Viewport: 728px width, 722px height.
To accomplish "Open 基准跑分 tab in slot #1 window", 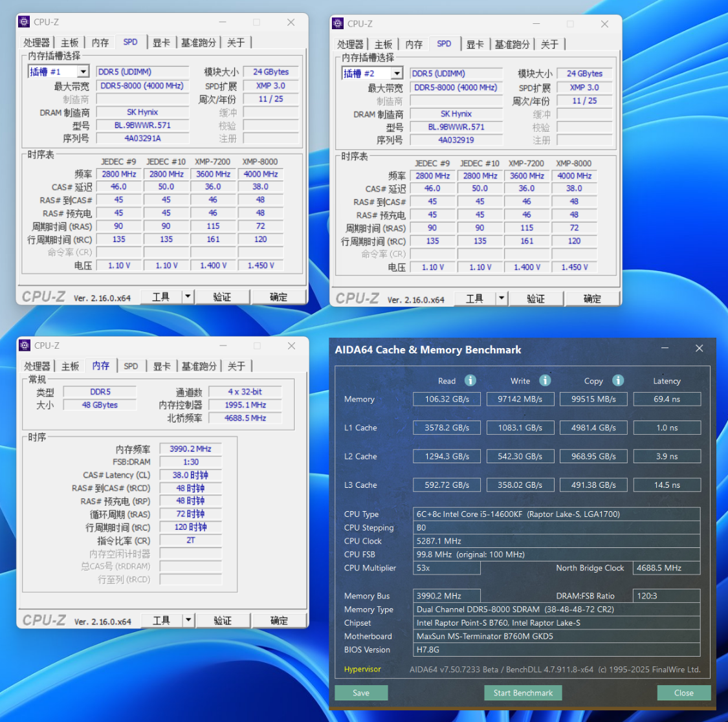I will pyautogui.click(x=199, y=43).
